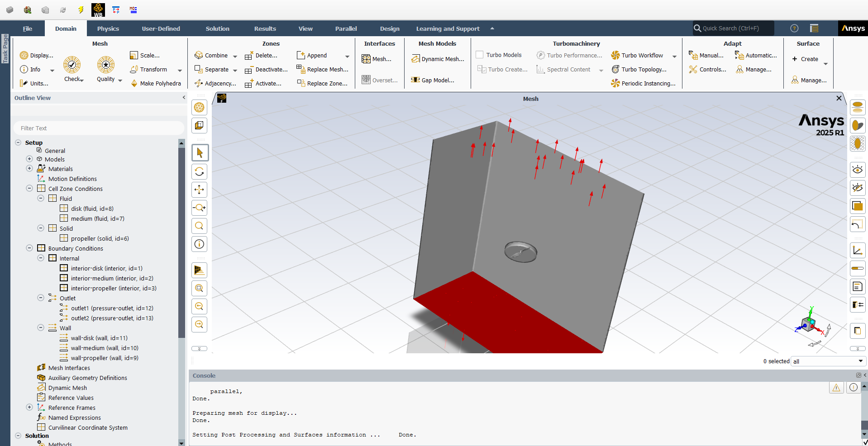Expand the Models tree node

[29, 159]
